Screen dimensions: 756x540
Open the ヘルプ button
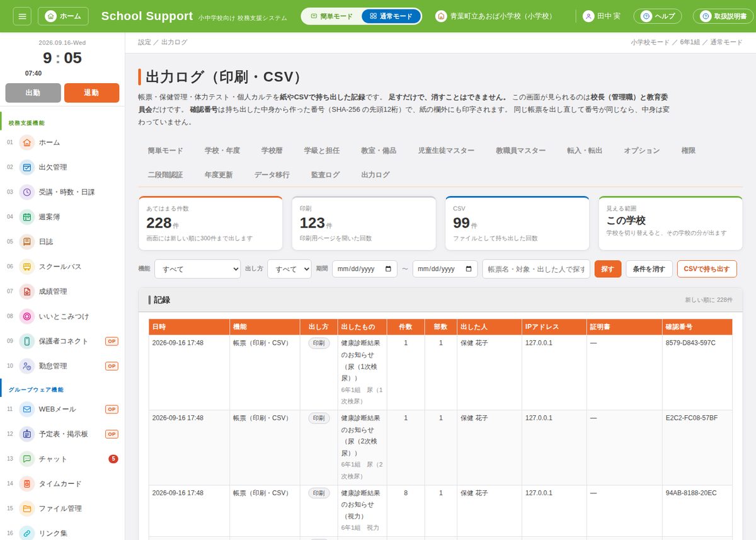[x=657, y=16]
